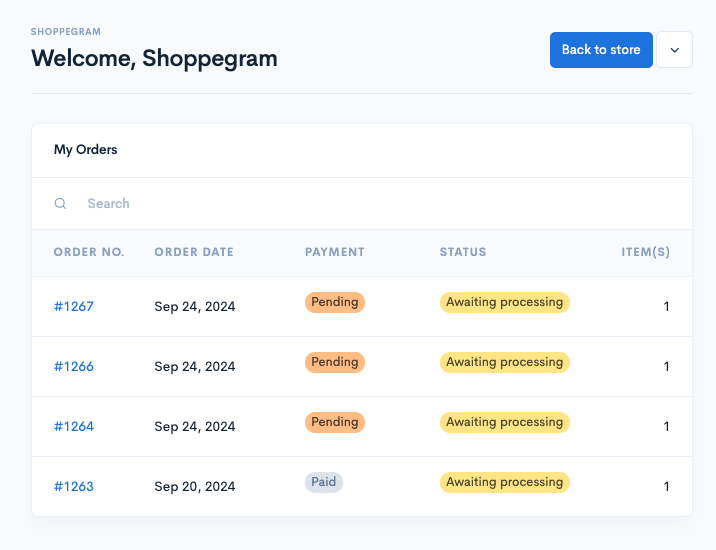Click the Order No. column header
716x550 pixels.
pos(89,252)
